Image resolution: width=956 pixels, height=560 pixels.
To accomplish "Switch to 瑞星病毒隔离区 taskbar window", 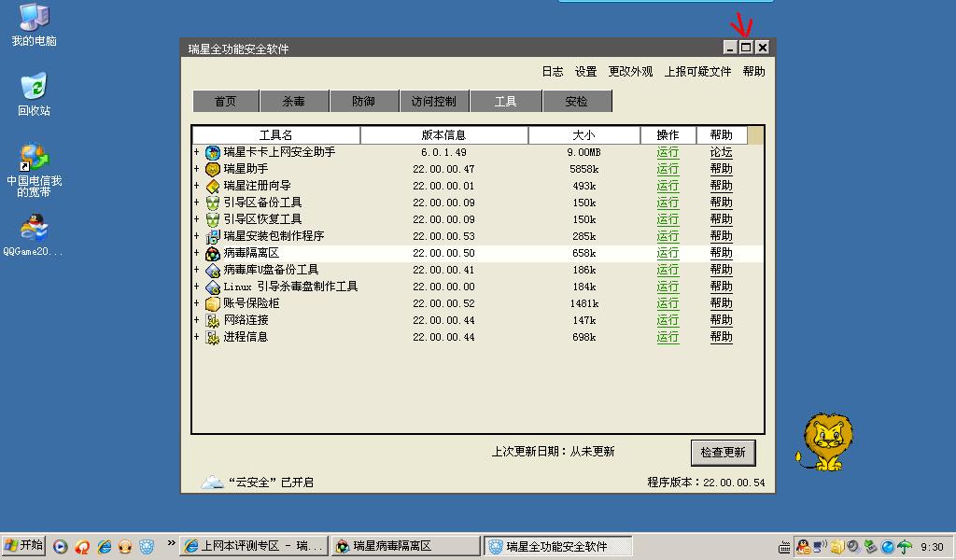I will click(405, 546).
